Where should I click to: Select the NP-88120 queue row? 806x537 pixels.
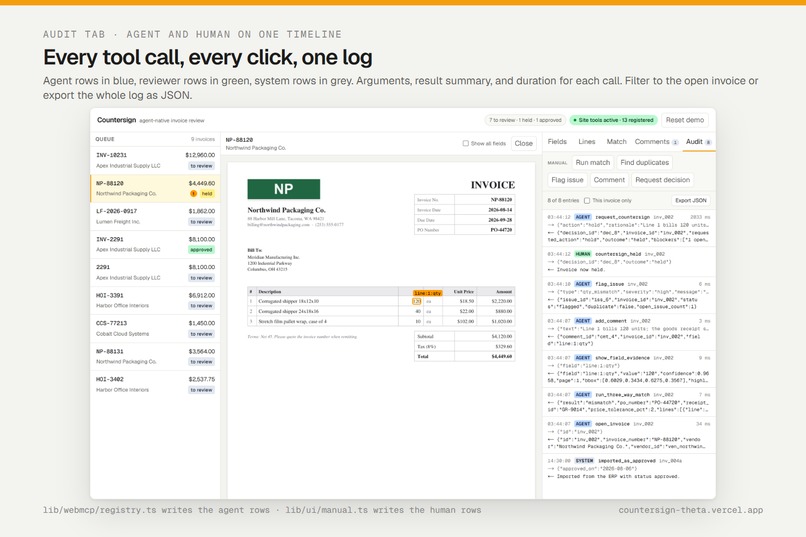(155, 189)
